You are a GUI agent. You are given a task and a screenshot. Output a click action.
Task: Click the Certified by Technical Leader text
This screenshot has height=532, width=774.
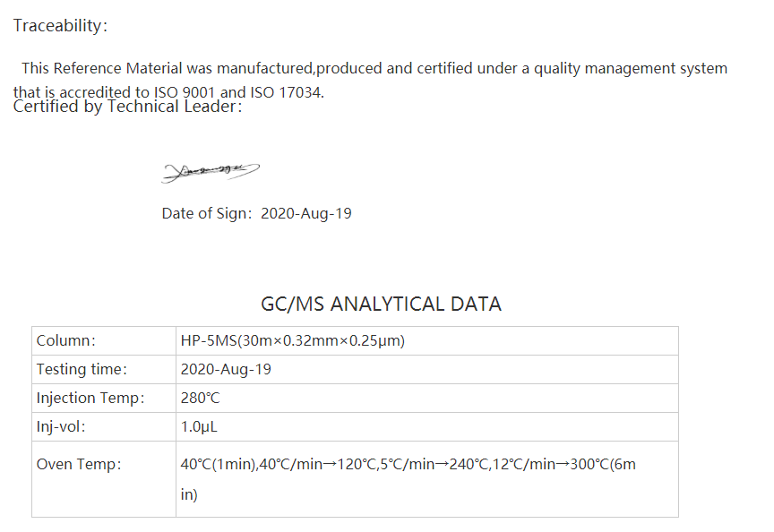pyautogui.click(x=127, y=107)
